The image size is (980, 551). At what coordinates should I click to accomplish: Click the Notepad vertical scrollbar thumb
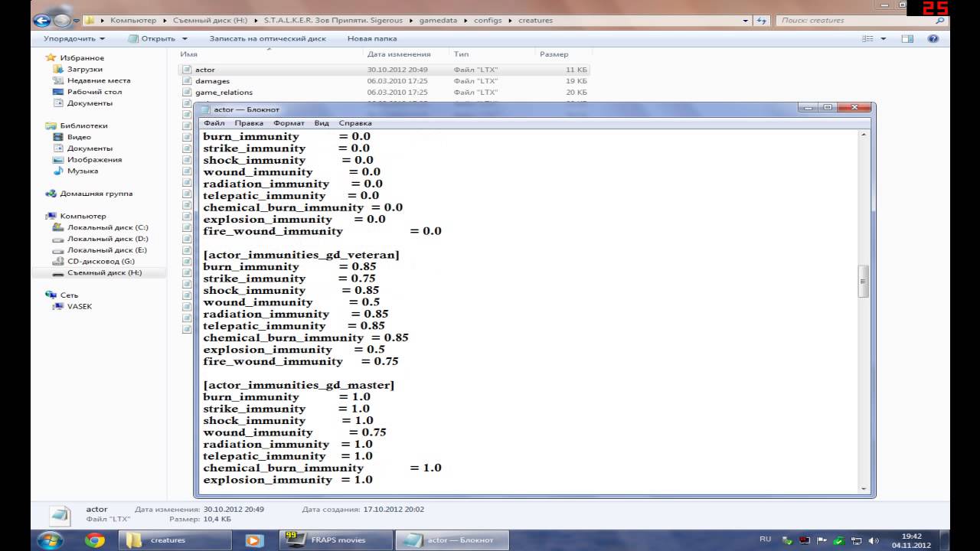pyautogui.click(x=864, y=281)
